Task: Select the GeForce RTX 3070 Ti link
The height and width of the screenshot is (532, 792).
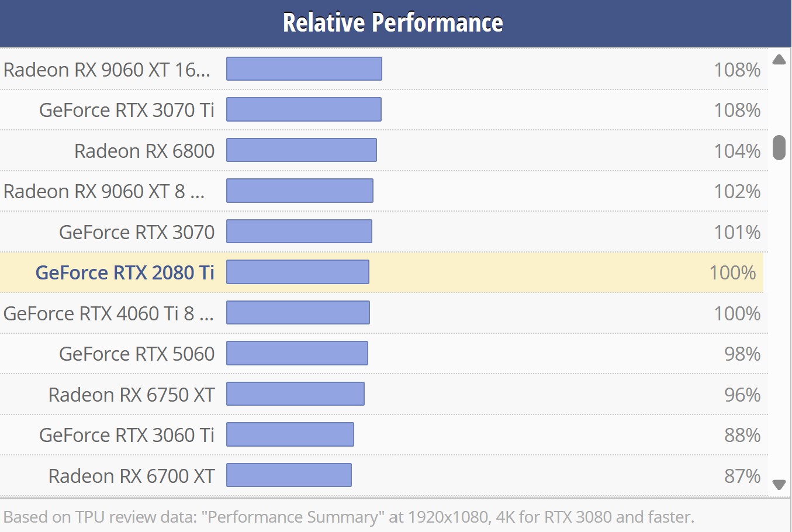Action: [127, 110]
